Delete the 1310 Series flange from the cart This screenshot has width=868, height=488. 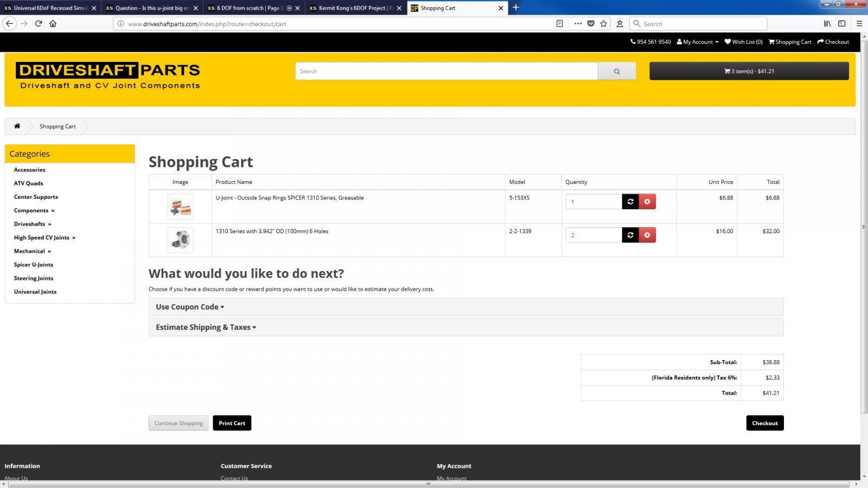[x=647, y=235]
